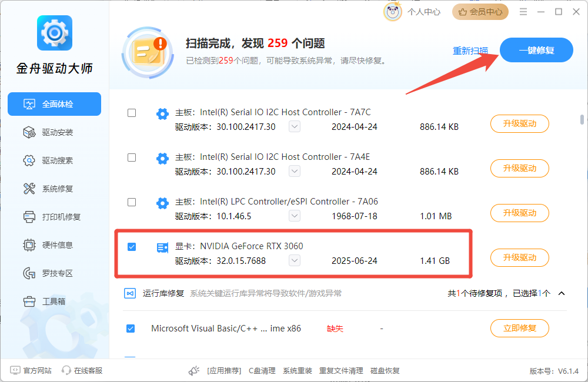
Task: Switch to 驱动安装 in the sidebar
Action: [x=57, y=132]
